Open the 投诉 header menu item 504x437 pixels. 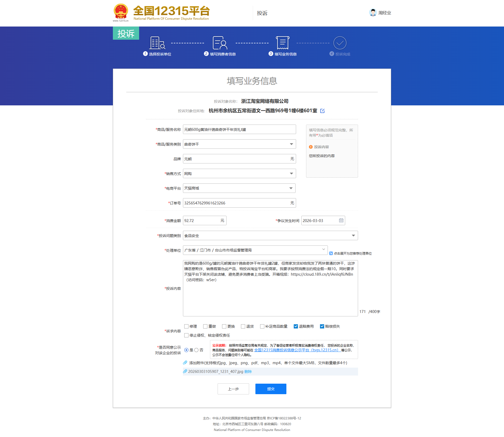[262, 13]
